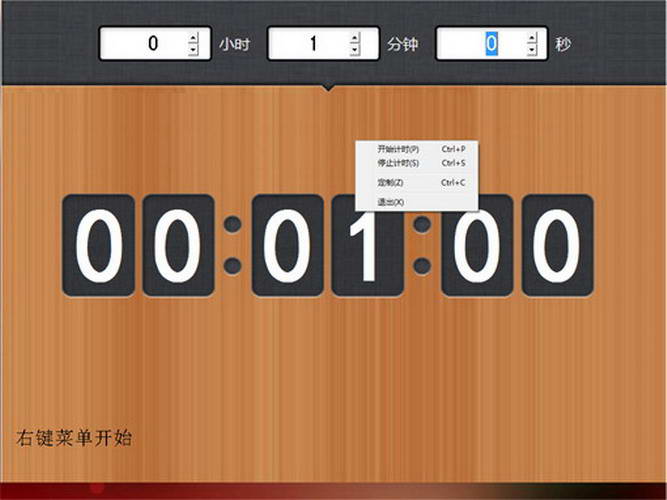Select 停止计时(S) from the context menu
Viewport: 667px width, 500px height.
(x=398, y=162)
